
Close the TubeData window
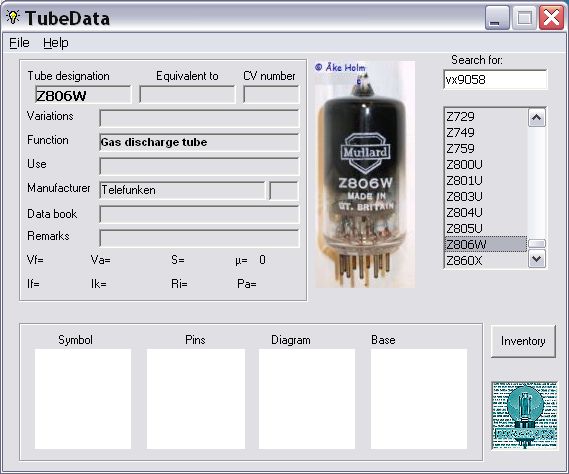point(551,17)
